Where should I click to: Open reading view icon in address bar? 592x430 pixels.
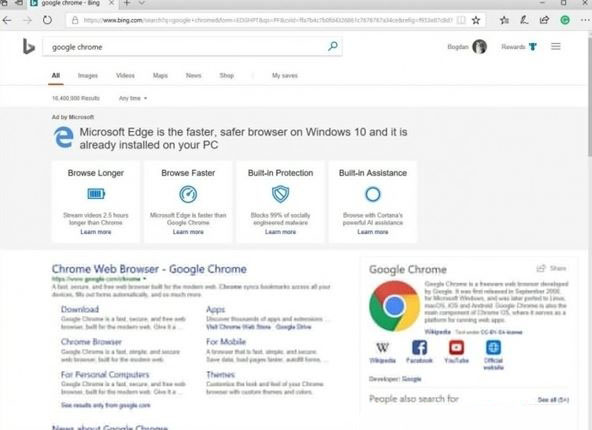click(461, 20)
